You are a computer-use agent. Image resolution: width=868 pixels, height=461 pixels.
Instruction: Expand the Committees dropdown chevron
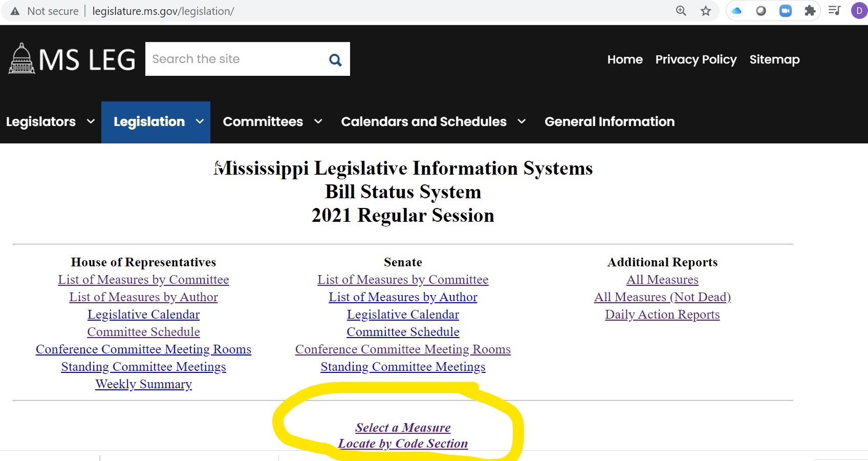(318, 122)
